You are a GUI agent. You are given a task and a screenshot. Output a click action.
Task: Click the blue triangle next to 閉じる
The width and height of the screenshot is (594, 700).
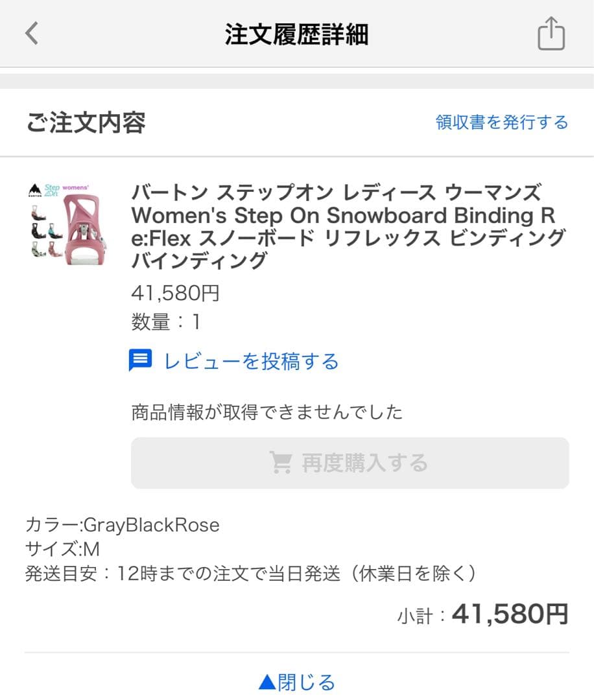point(267,682)
